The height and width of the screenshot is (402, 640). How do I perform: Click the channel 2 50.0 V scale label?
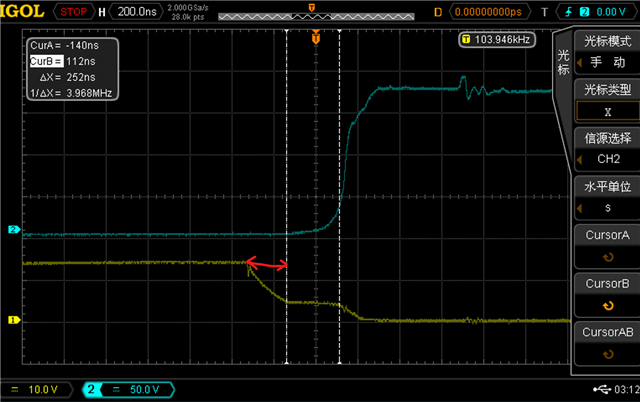point(144,389)
